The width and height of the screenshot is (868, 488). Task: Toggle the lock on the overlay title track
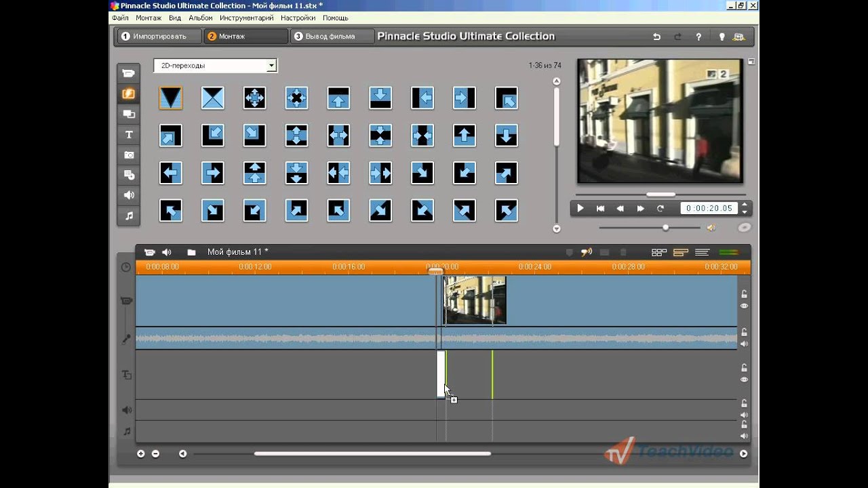(x=744, y=368)
